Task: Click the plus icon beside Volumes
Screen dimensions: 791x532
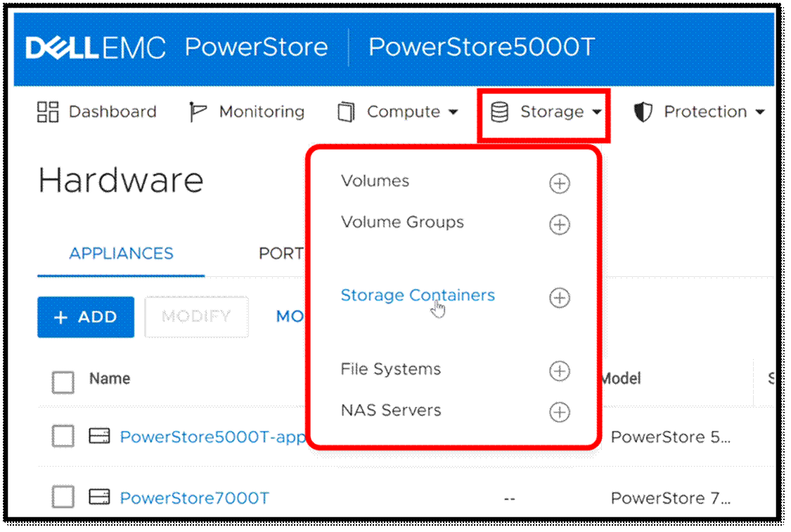Action: (x=559, y=183)
